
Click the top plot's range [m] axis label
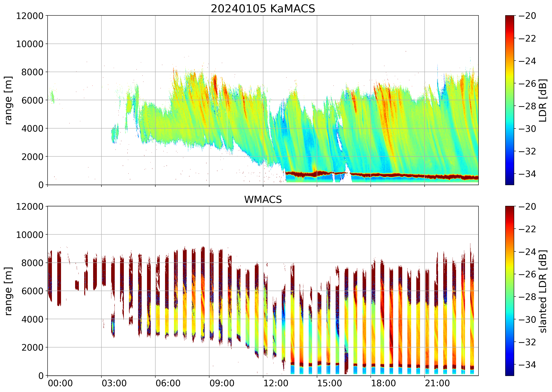[x=8, y=100]
